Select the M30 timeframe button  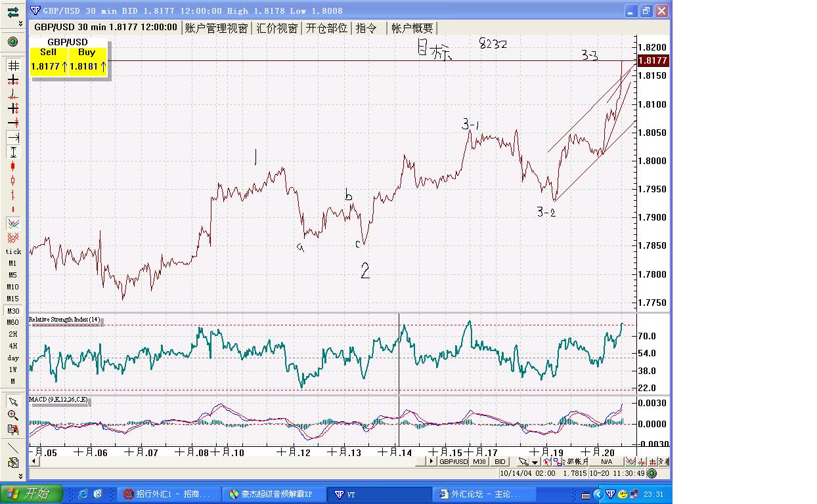click(13, 310)
